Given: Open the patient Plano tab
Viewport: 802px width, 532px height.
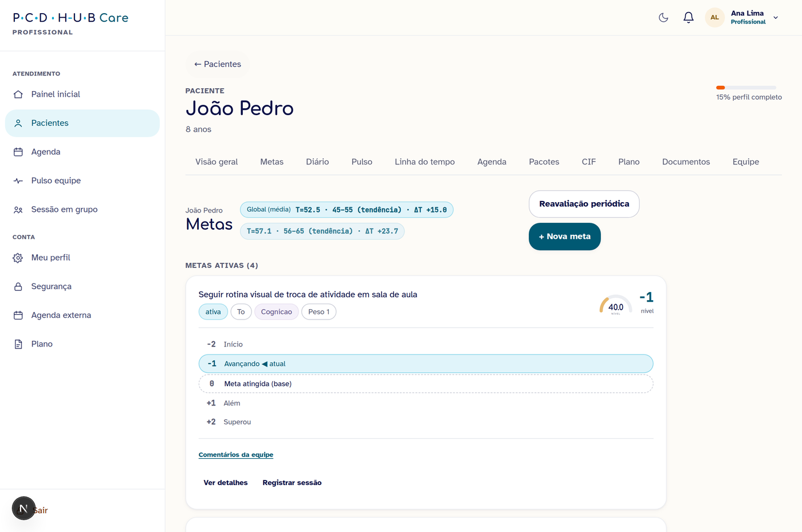Looking at the screenshot, I should point(629,162).
